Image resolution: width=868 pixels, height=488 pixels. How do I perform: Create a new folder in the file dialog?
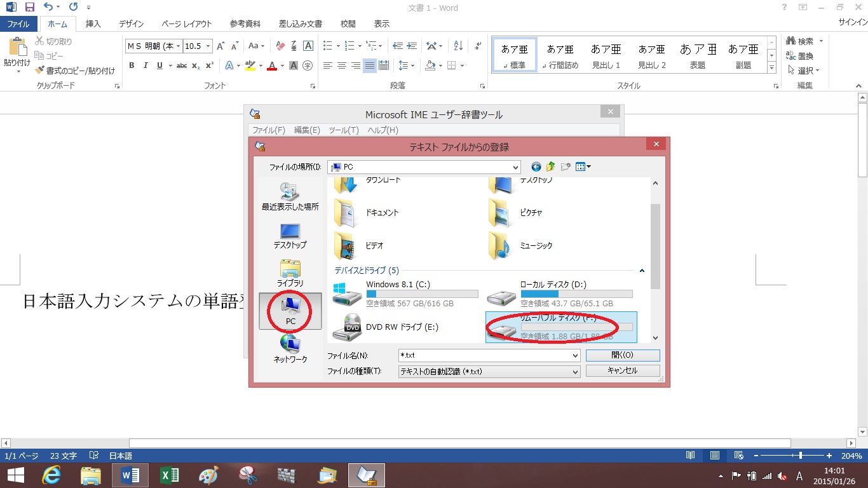pos(566,166)
